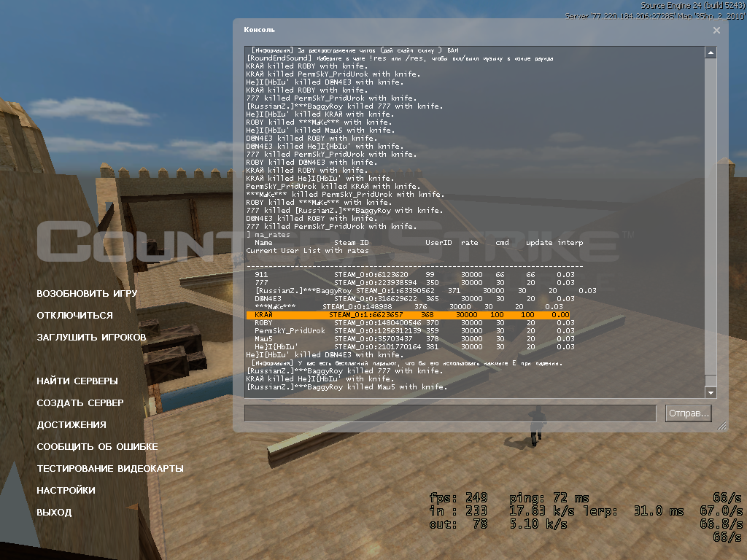This screenshot has height=560, width=747.
Task: Close the Консоль window
Action: [x=716, y=30]
